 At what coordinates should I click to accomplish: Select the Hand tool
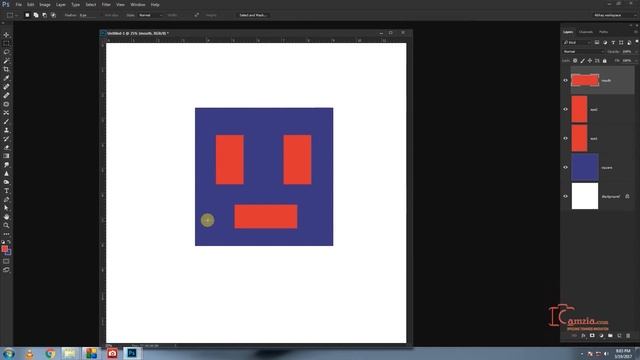click(x=6, y=217)
